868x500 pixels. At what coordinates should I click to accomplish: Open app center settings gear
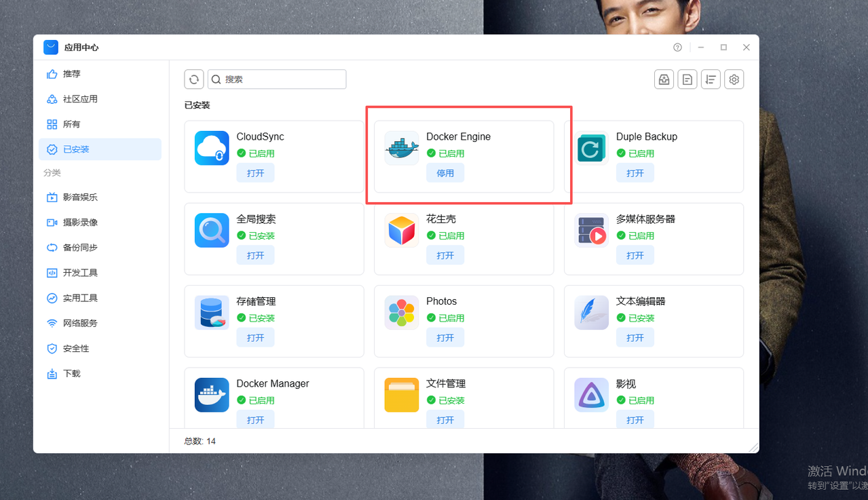coord(734,79)
